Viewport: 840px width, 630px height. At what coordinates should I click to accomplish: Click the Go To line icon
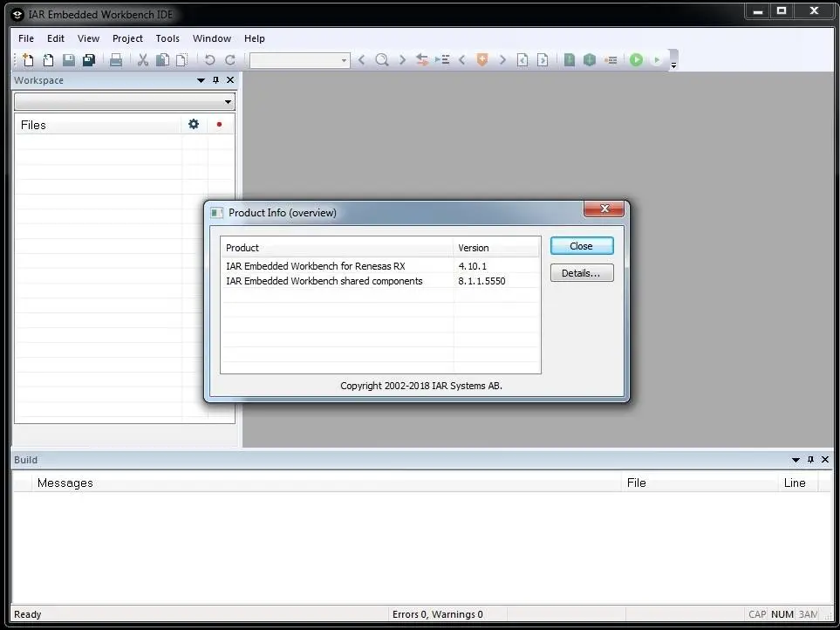point(442,60)
